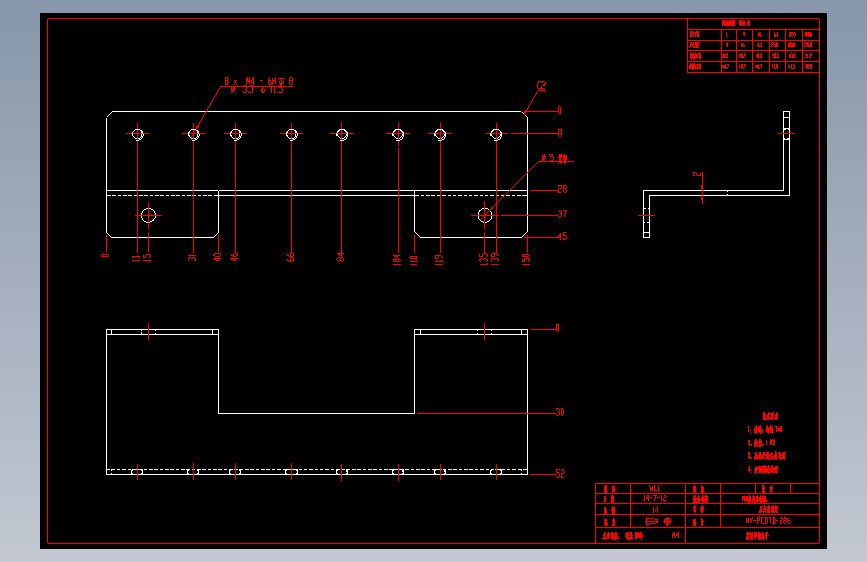Select the horizontal dimension 104
Viewport: 867px width, 562px height.
(x=396, y=259)
